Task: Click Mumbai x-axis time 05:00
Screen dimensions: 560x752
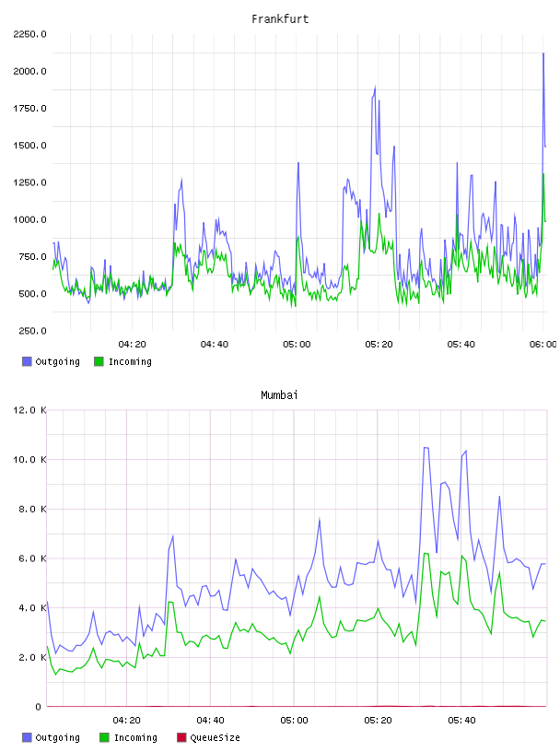Action: point(294,721)
